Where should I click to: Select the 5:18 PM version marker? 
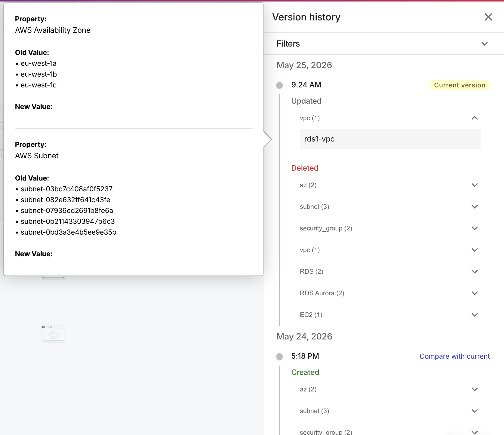click(280, 357)
